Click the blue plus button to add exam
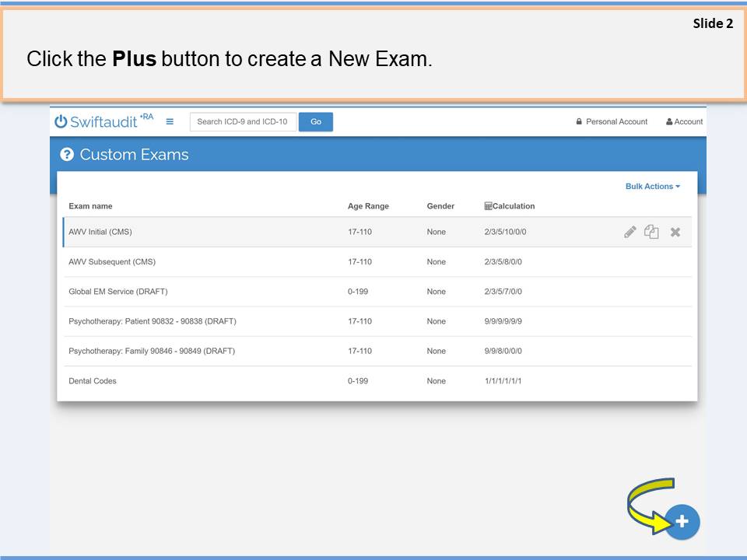 click(682, 522)
